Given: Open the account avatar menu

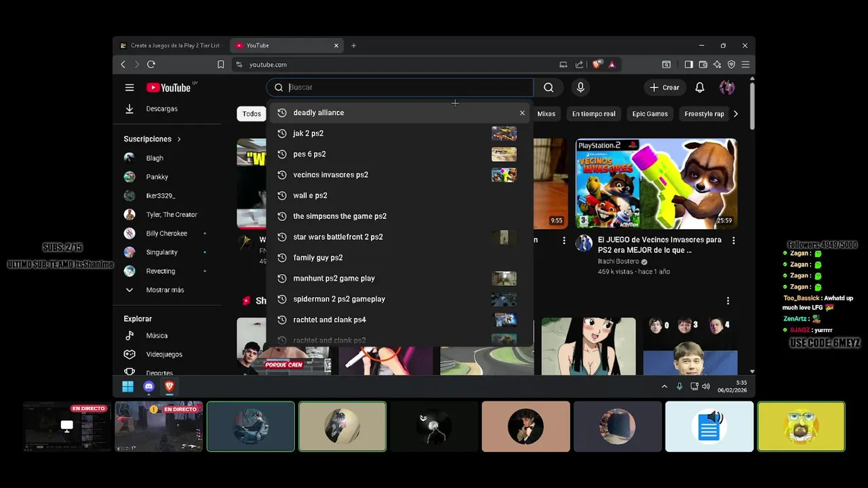Looking at the screenshot, I should (x=727, y=87).
